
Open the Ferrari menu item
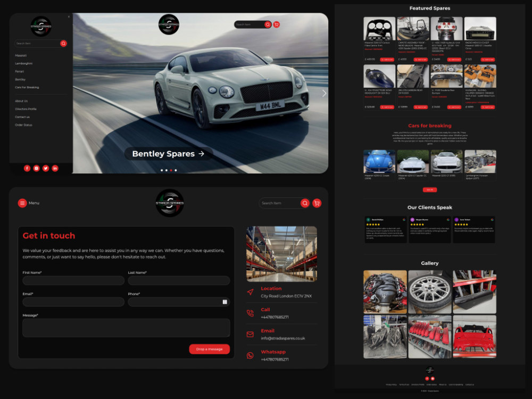(19, 72)
